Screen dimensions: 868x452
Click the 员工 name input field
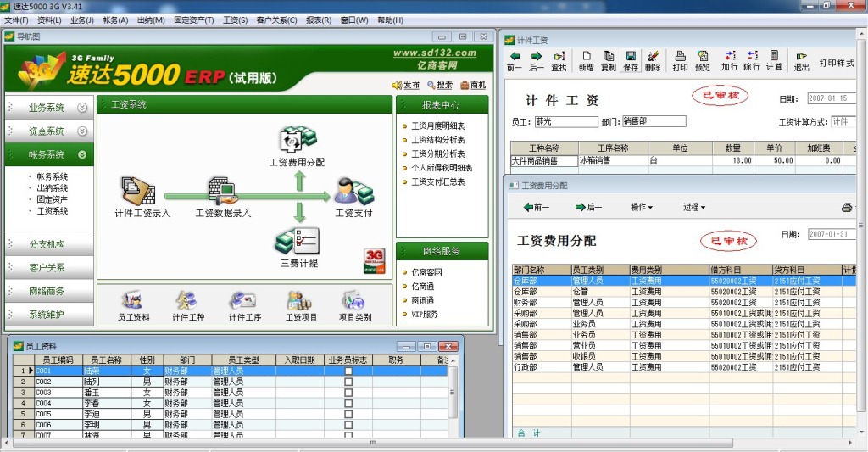click(565, 121)
